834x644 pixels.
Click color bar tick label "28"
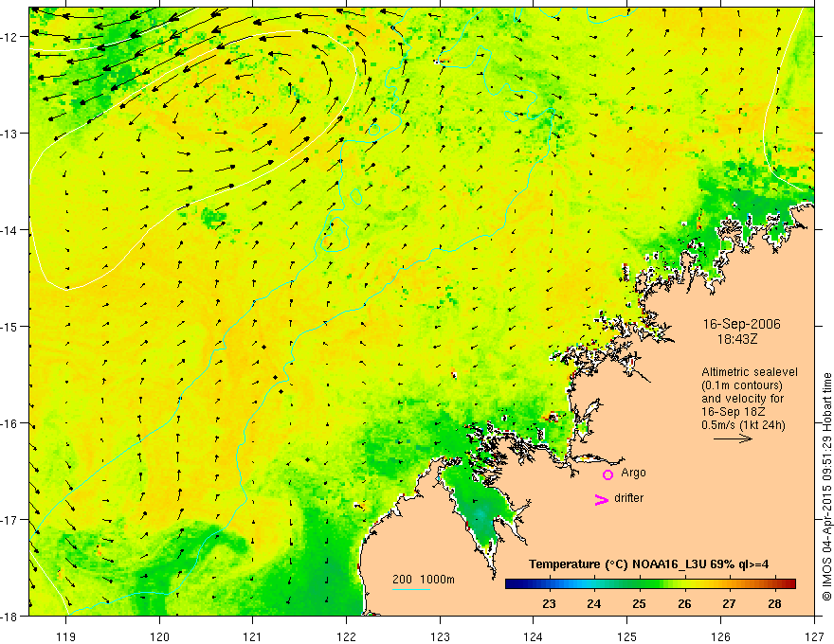pos(775,603)
